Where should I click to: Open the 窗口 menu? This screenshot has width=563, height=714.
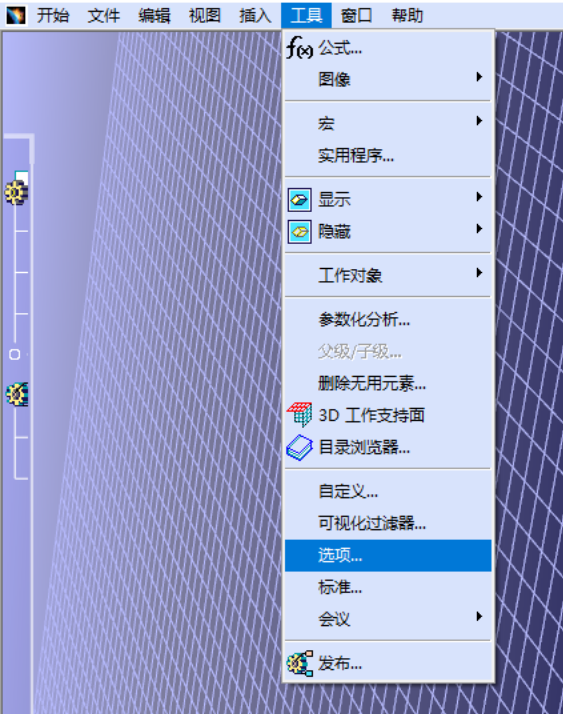(x=356, y=15)
